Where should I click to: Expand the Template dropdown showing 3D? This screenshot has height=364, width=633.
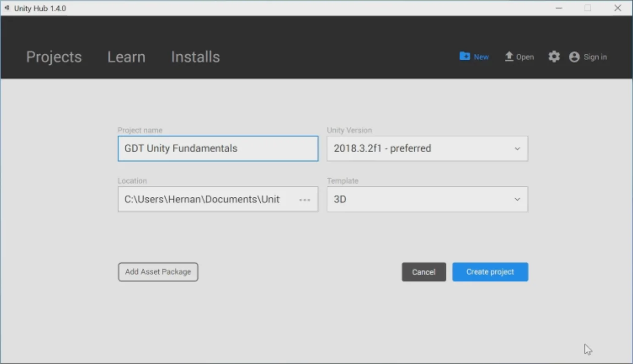[x=427, y=199]
